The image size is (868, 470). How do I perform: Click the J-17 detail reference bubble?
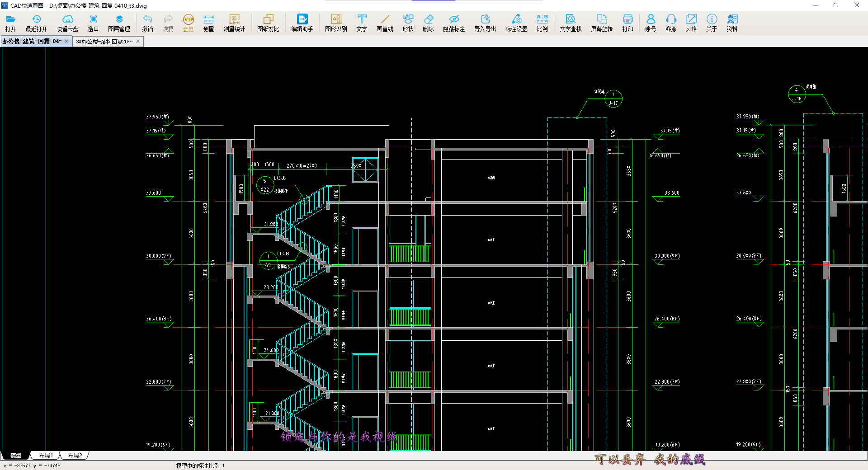click(613, 99)
